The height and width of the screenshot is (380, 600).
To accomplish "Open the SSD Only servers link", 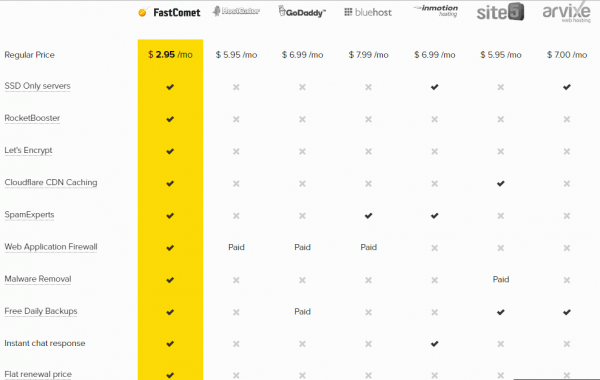I will point(38,86).
